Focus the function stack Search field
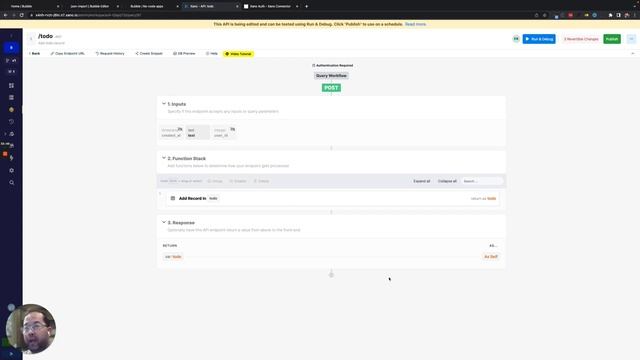The width and height of the screenshot is (640, 360). [x=482, y=181]
